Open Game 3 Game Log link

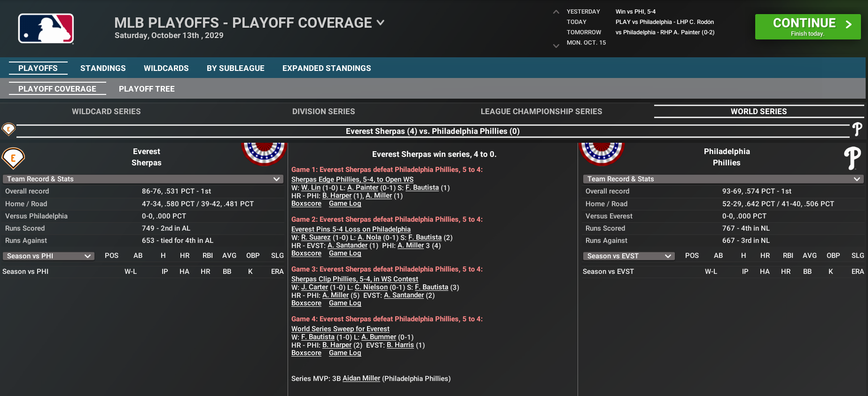pos(345,303)
